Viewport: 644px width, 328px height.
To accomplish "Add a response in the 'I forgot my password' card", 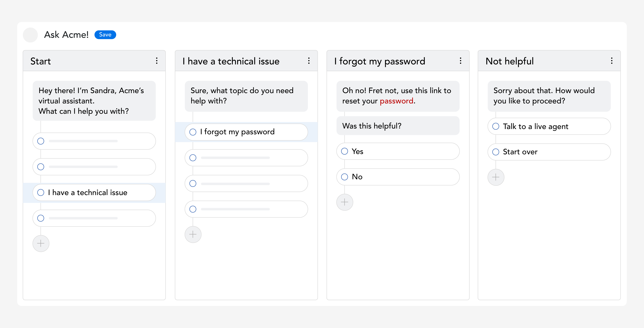I will tap(345, 202).
